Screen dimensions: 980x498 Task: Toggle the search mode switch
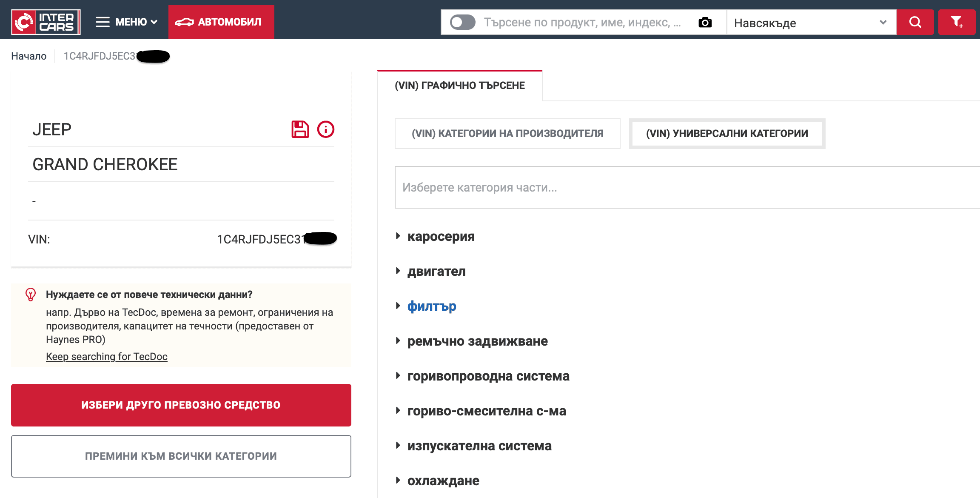[x=463, y=22]
